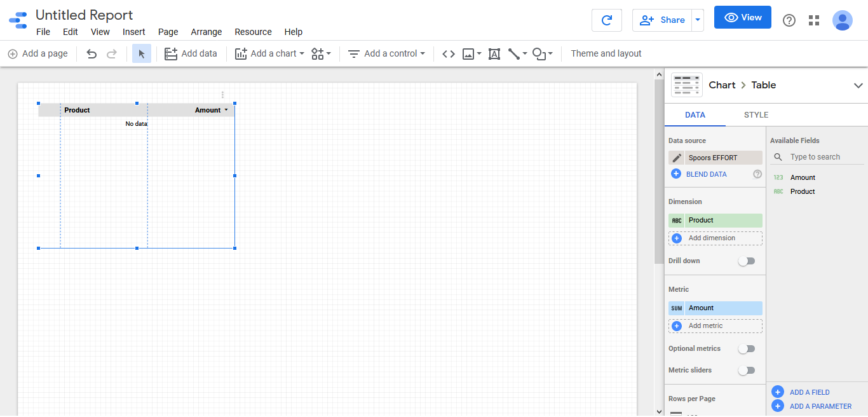Click the BLEND DATA link

click(x=706, y=174)
